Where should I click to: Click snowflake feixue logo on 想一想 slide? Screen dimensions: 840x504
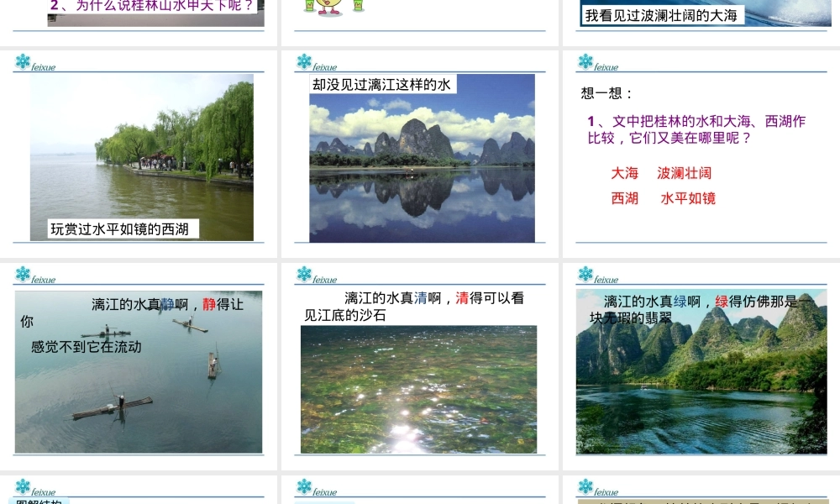point(597,63)
